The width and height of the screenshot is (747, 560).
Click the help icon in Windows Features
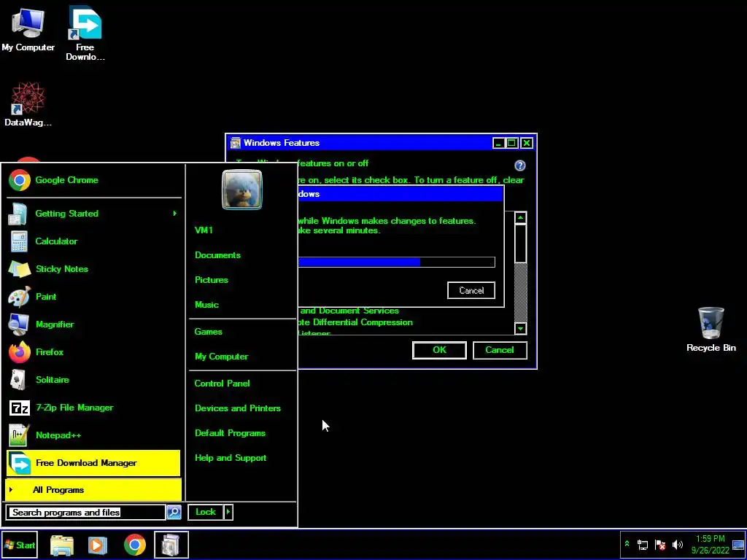(x=519, y=166)
